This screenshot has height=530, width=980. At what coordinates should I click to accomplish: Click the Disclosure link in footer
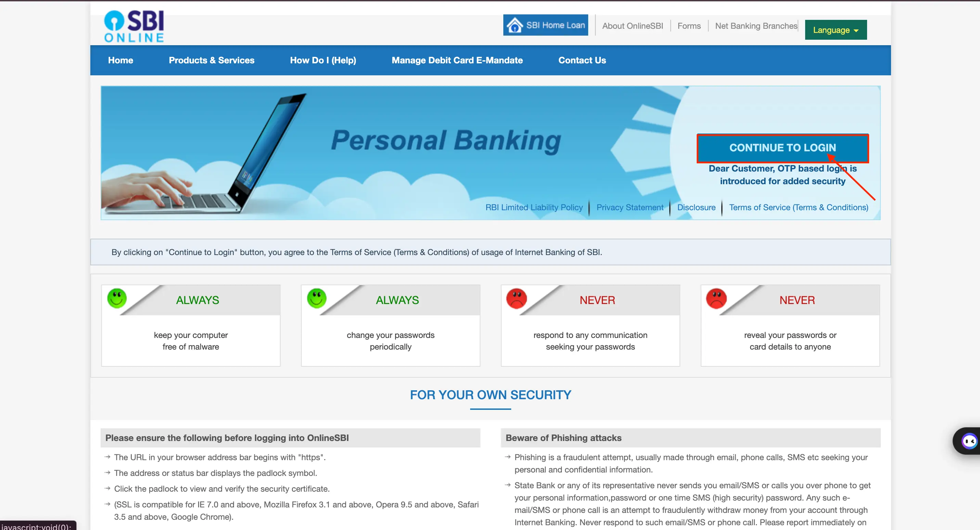[x=696, y=207]
